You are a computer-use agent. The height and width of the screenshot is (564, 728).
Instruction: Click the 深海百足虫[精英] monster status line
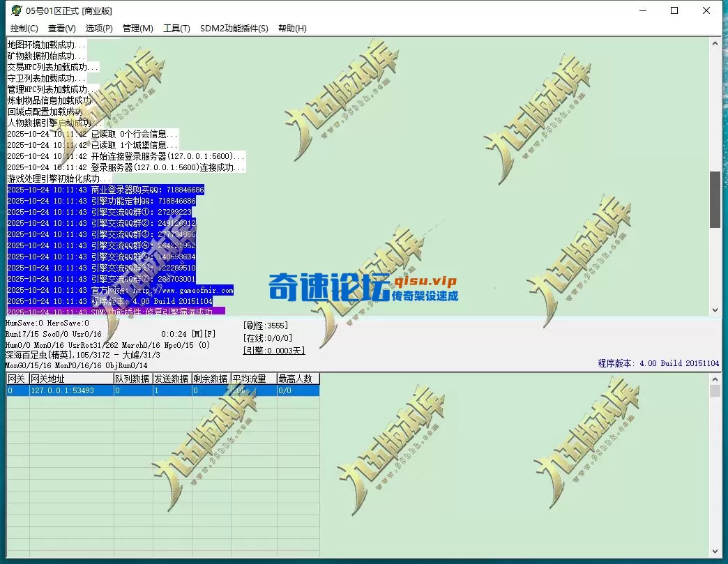[x=83, y=355]
